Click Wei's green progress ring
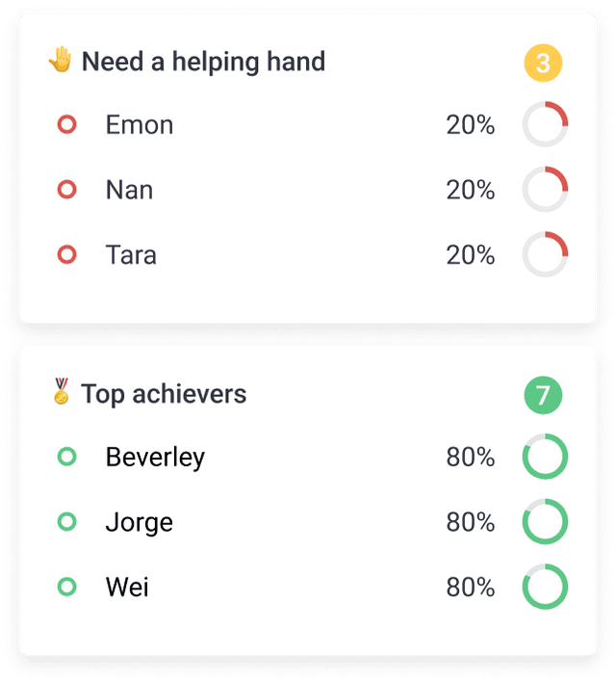The image size is (616, 682). 545,587
